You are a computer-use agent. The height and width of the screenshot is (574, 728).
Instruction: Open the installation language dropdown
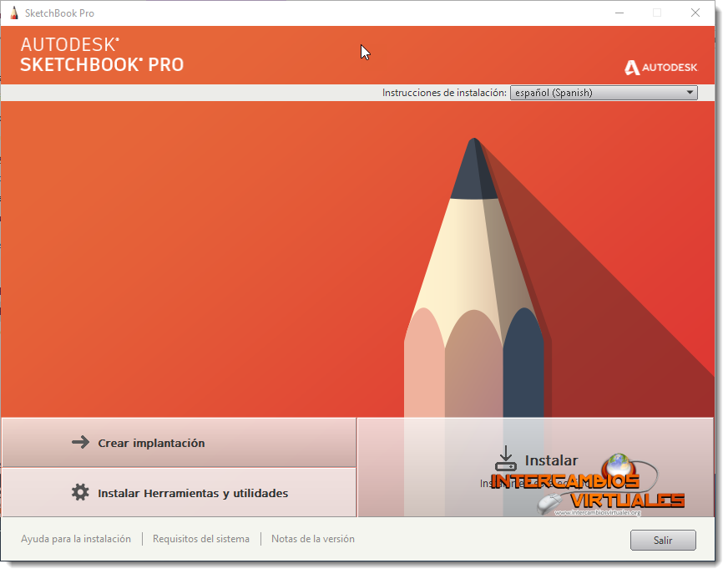click(604, 93)
